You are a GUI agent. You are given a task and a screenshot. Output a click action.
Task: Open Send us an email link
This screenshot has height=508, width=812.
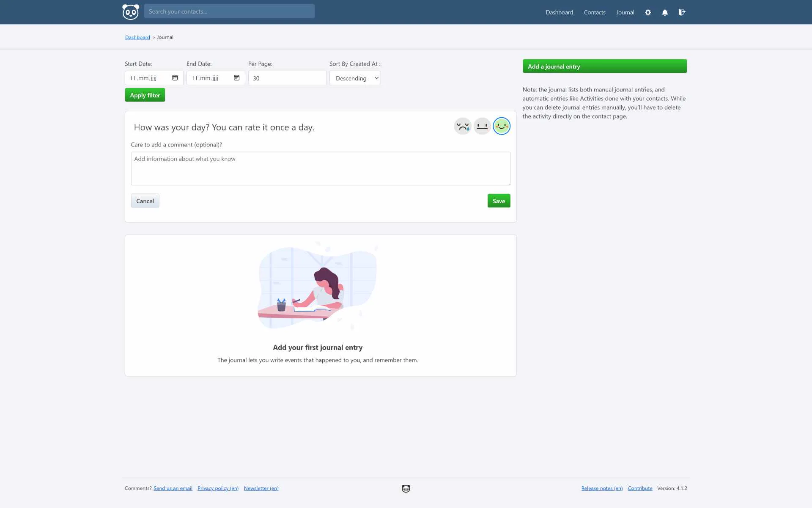tap(173, 488)
